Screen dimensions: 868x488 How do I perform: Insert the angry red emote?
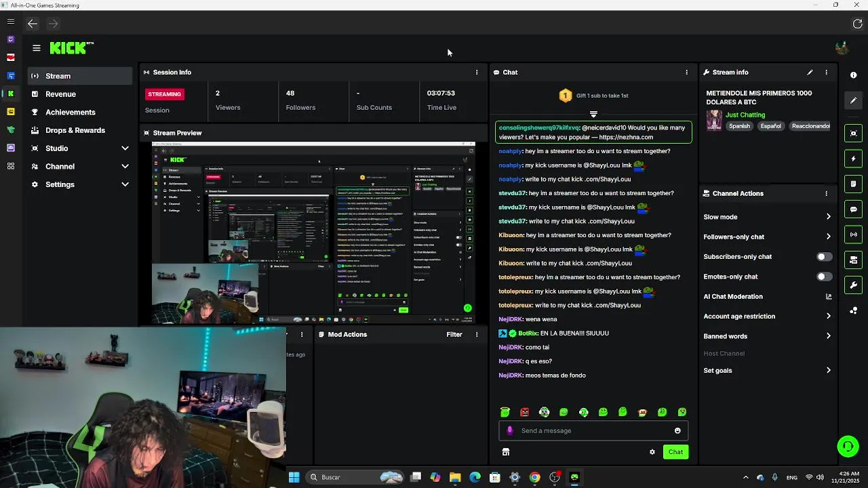(524, 412)
